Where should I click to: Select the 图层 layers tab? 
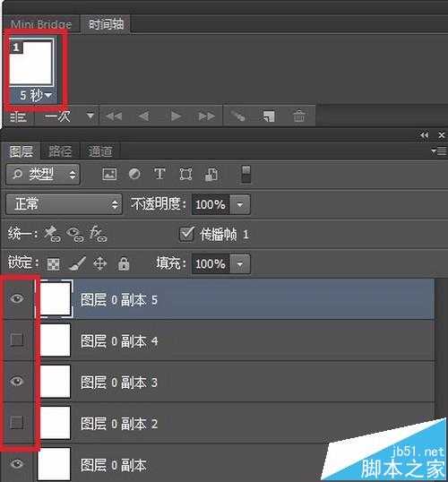(21, 151)
